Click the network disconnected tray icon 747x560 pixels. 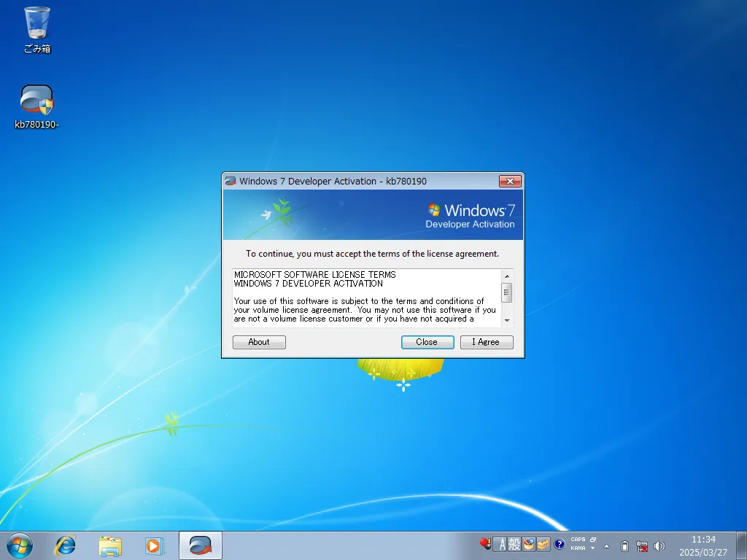pyautogui.click(x=642, y=546)
